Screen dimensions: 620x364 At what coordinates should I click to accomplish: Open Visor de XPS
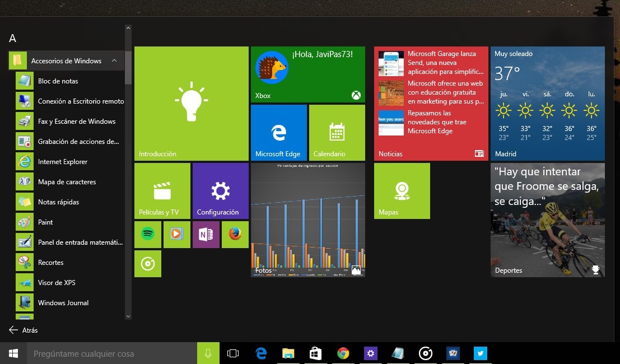click(70, 283)
